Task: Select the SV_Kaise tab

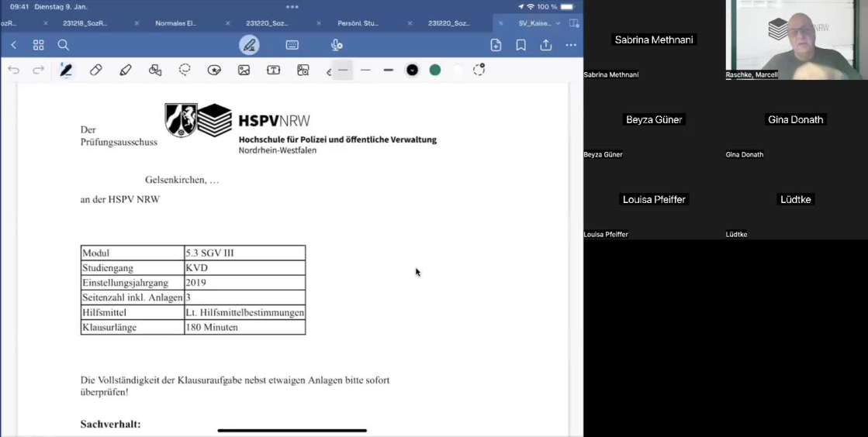Action: tap(534, 23)
